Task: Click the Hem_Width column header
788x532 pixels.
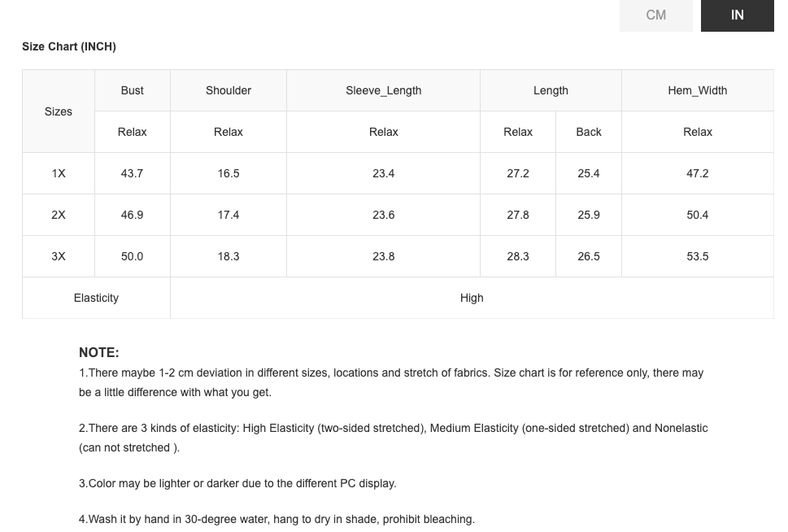Action: tap(697, 90)
